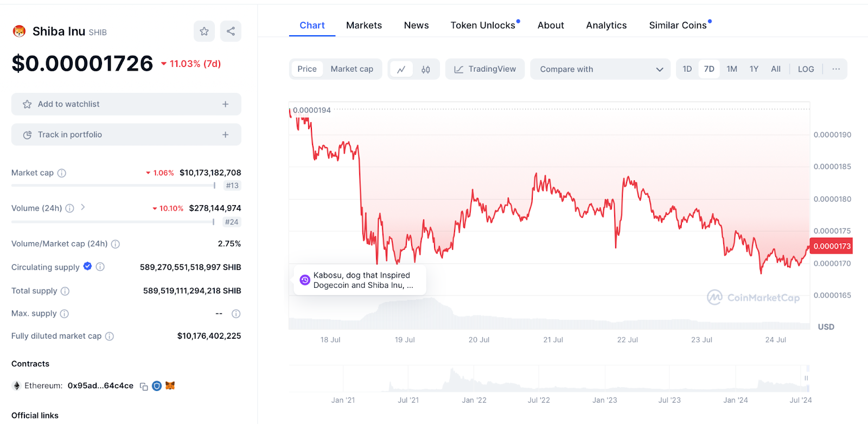Open the Markets tab

point(364,26)
